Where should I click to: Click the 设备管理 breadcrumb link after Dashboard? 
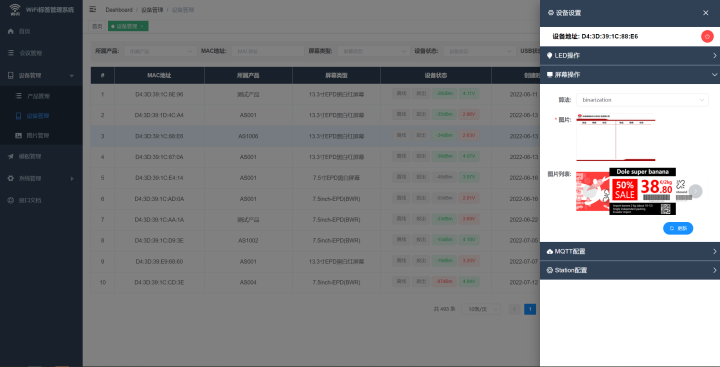152,10
